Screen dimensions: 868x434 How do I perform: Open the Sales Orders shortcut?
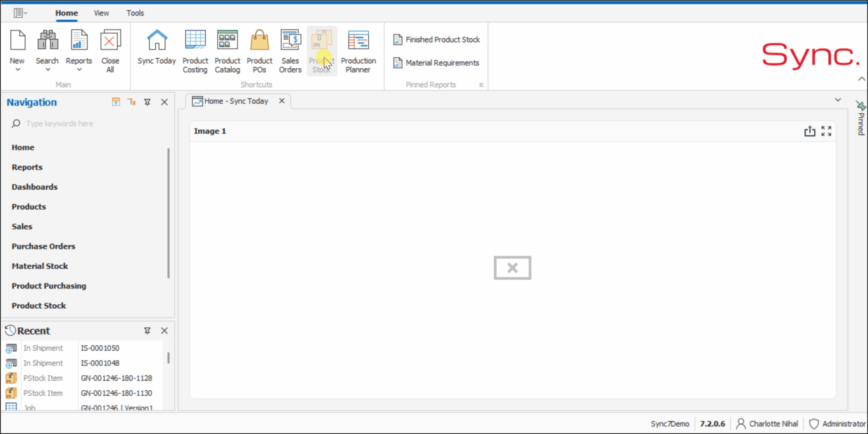tap(290, 51)
